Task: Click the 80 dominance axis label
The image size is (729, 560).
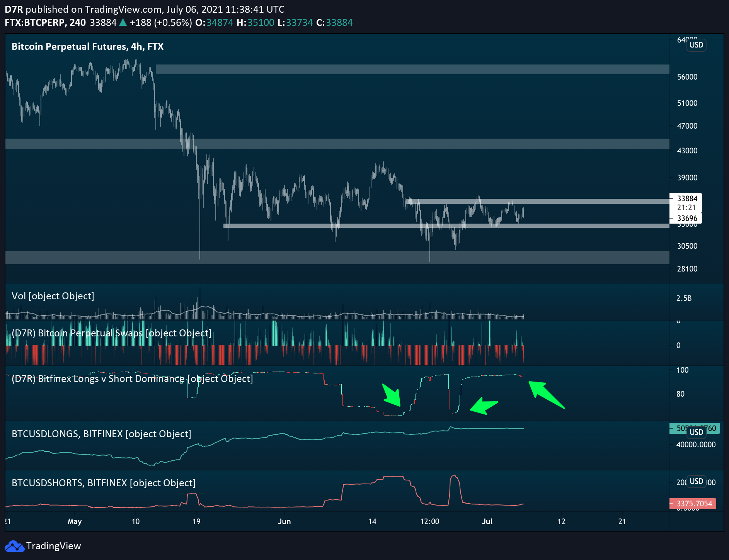Action: [680, 394]
